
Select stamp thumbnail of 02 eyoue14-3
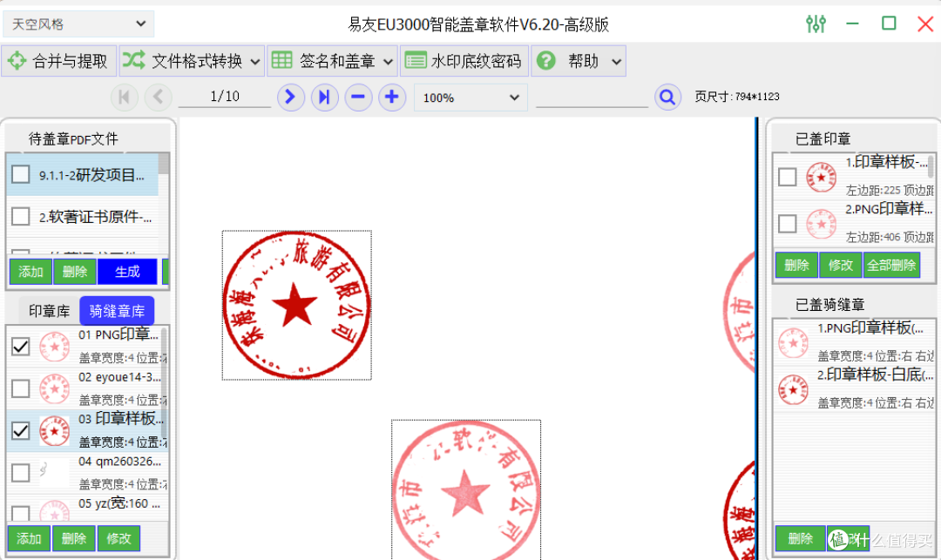(54, 389)
